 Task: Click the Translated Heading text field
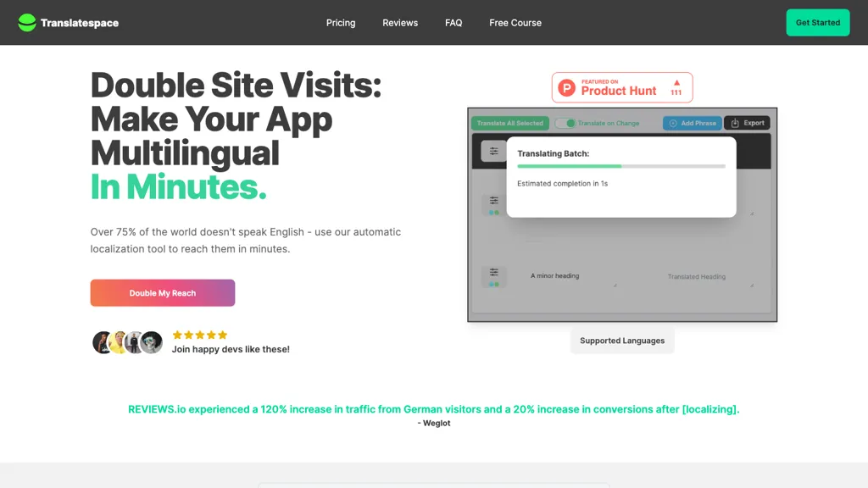[697, 277]
